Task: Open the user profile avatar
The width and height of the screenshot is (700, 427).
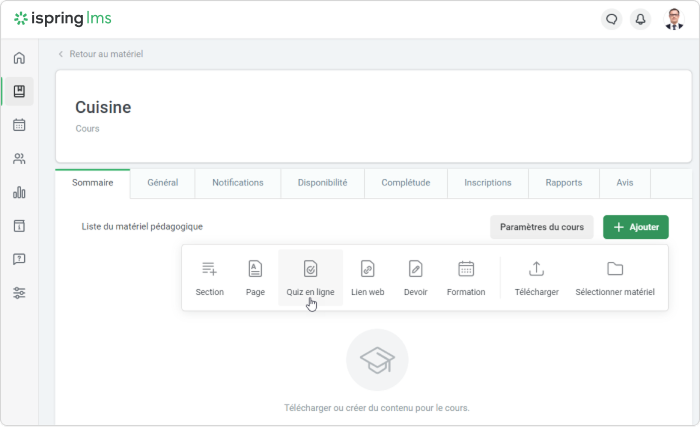Action: pos(674,19)
